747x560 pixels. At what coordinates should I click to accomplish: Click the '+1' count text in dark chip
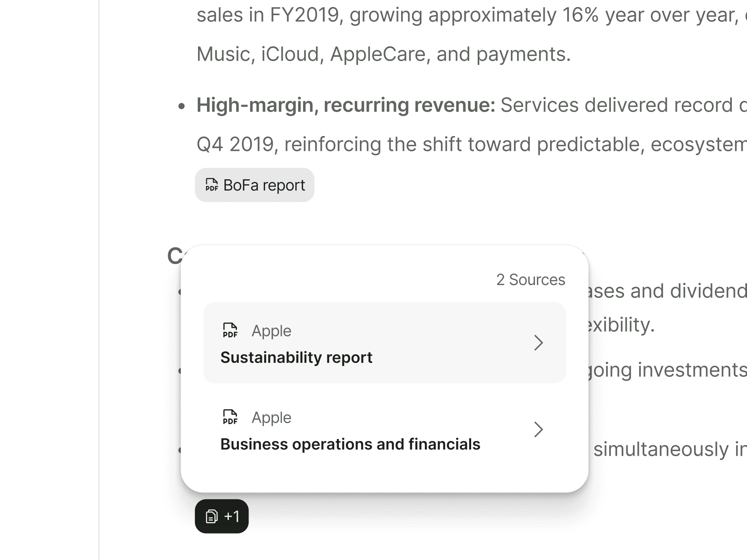tap(232, 516)
